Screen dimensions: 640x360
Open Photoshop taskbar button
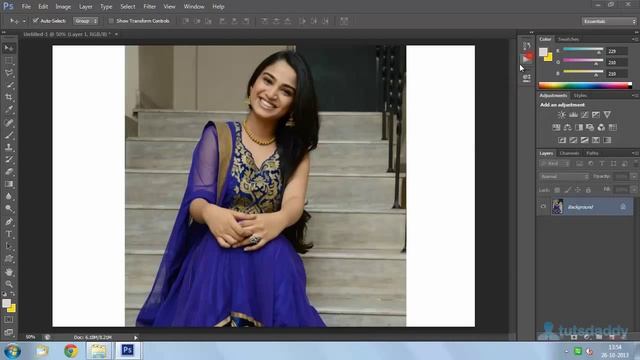[128, 351]
